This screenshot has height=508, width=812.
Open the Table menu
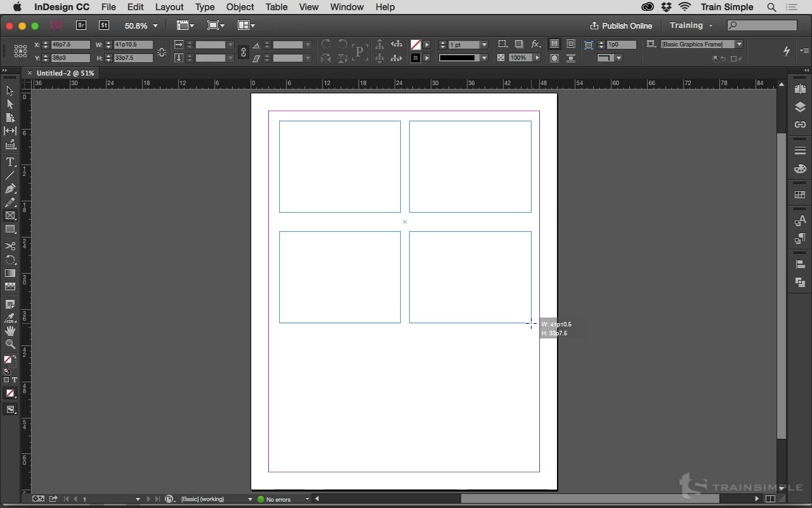[277, 7]
